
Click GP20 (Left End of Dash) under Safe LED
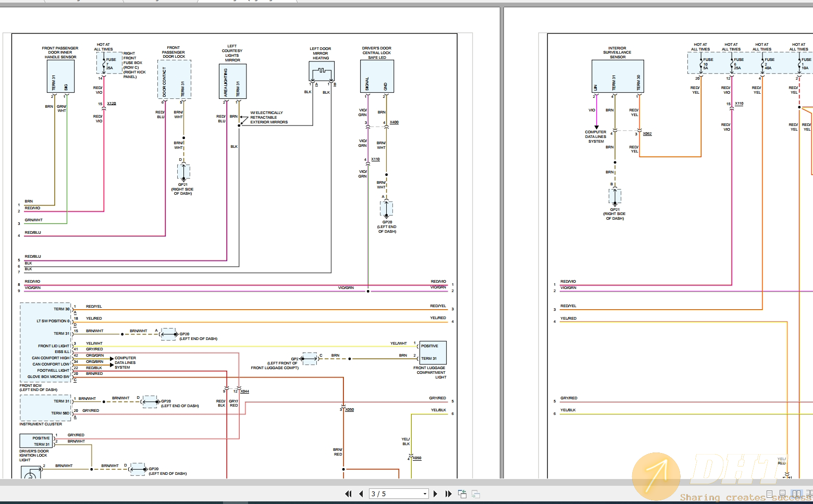coord(387,226)
